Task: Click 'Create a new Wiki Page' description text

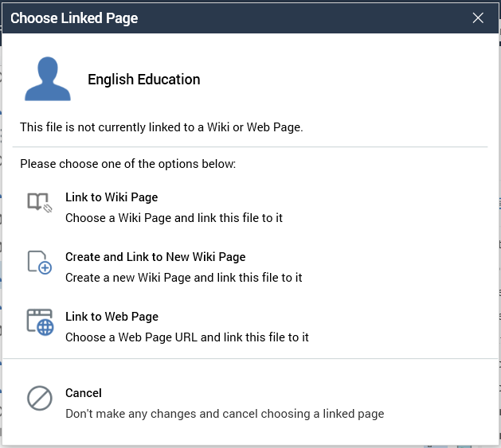Action: pyautogui.click(x=183, y=278)
